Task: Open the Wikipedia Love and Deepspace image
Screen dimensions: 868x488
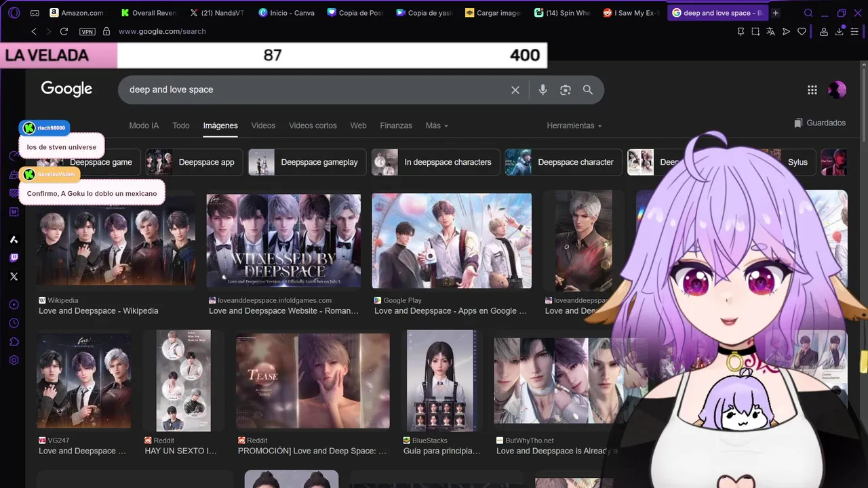Action: [116, 241]
